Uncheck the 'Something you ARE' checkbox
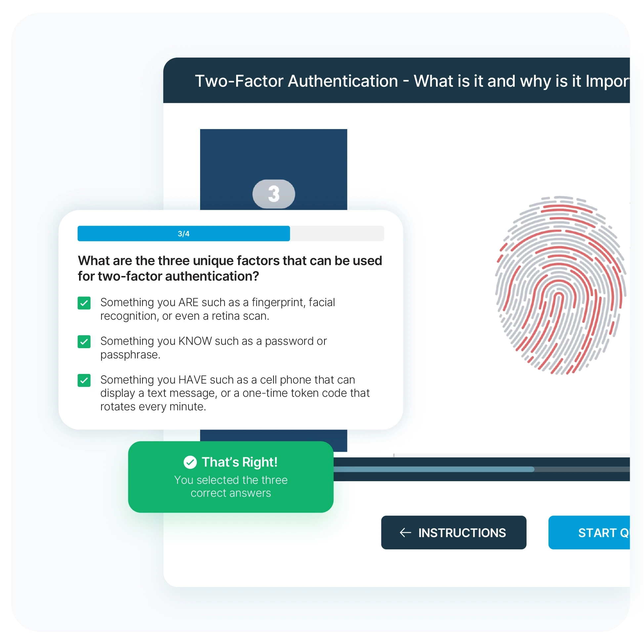Screen dimensions: 644x644 click(x=84, y=303)
